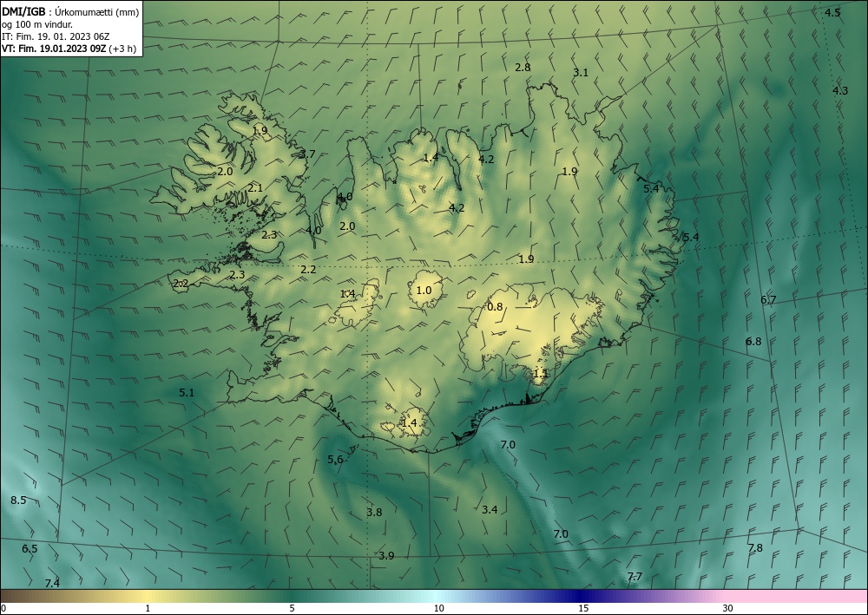Viewport: 868px width, 615px height.
Task: Click the 3.1 value north of Iceland
Action: tap(580, 73)
